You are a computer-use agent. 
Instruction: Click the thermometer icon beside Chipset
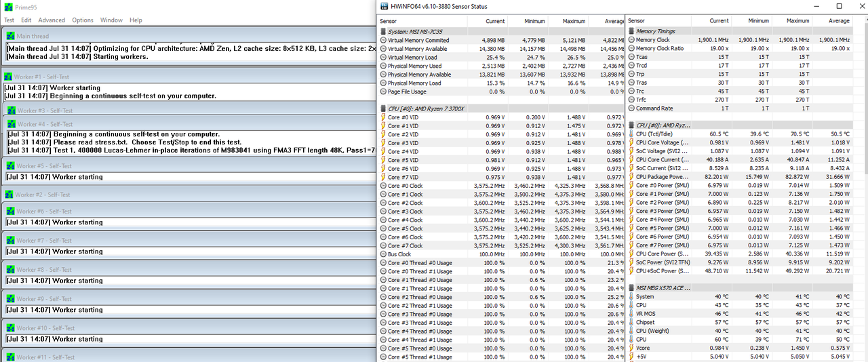[x=631, y=322]
